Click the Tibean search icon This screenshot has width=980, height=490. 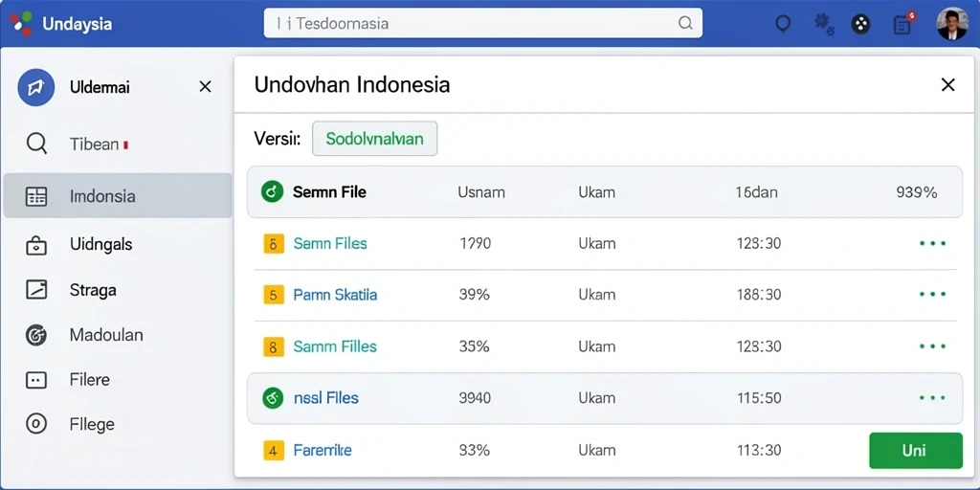tap(37, 144)
